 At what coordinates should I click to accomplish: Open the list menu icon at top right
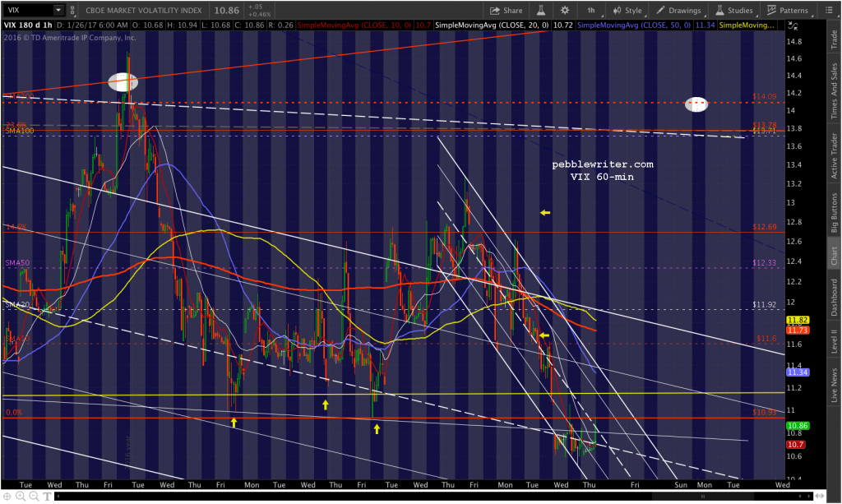[x=829, y=10]
